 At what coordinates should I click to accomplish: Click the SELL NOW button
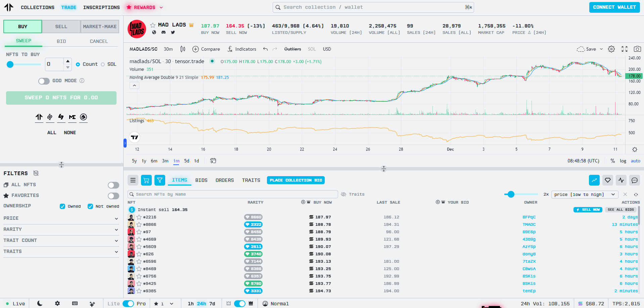point(588,210)
